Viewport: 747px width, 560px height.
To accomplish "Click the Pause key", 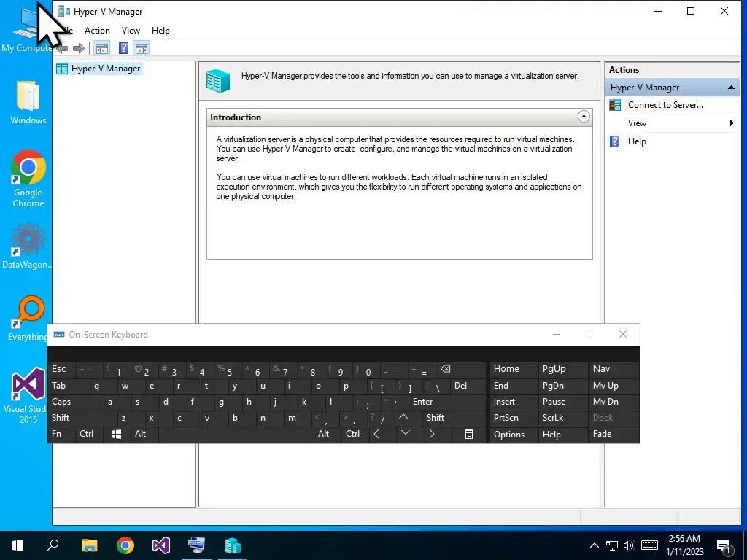I will click(x=562, y=402).
